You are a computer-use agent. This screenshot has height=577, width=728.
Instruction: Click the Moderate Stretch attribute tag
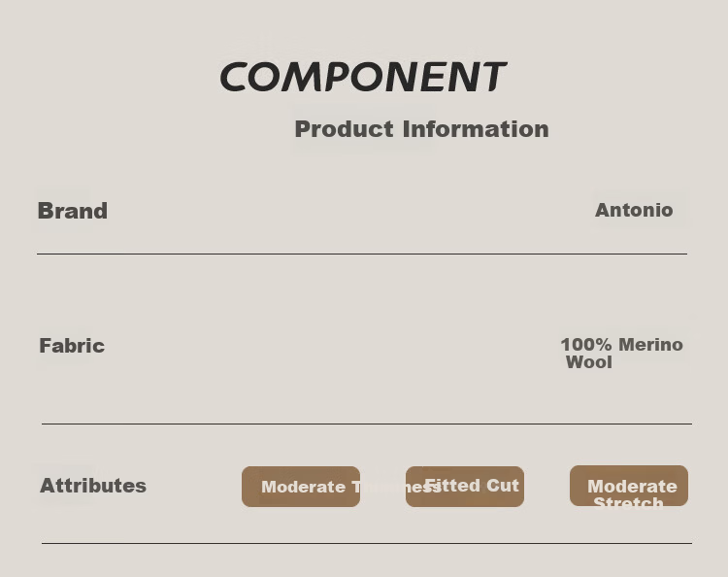[629, 486]
